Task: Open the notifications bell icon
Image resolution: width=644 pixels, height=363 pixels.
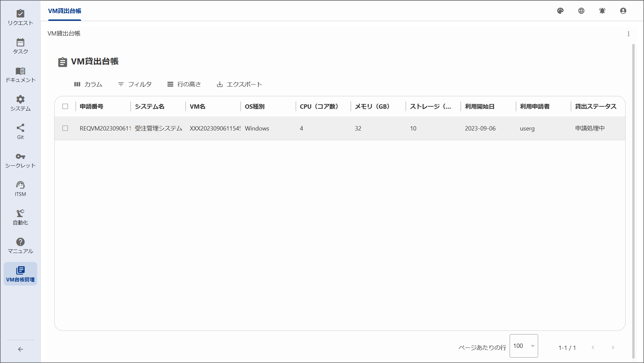Action: click(602, 11)
